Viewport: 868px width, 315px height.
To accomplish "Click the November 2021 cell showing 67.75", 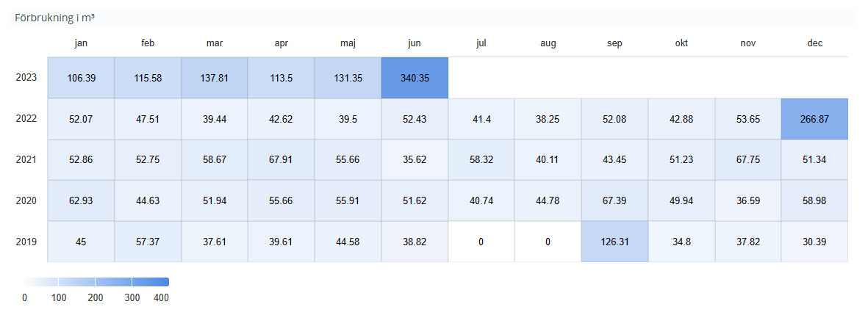I will (x=748, y=159).
